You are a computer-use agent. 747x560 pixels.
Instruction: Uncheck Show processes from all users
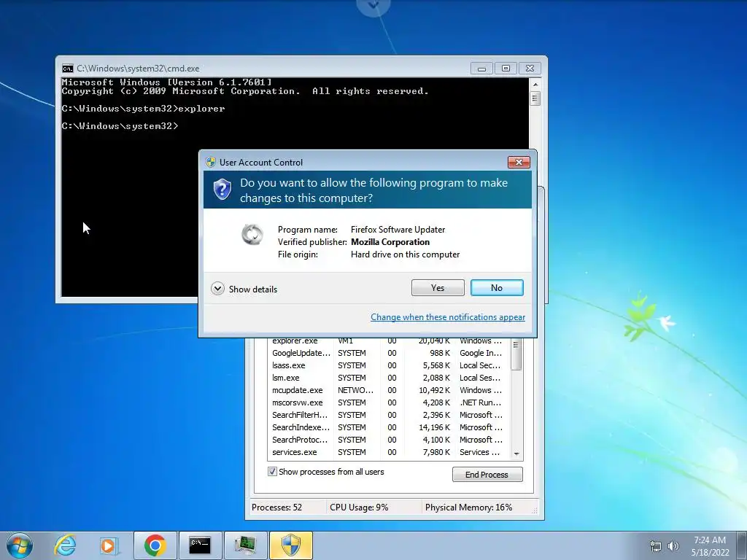(x=272, y=472)
